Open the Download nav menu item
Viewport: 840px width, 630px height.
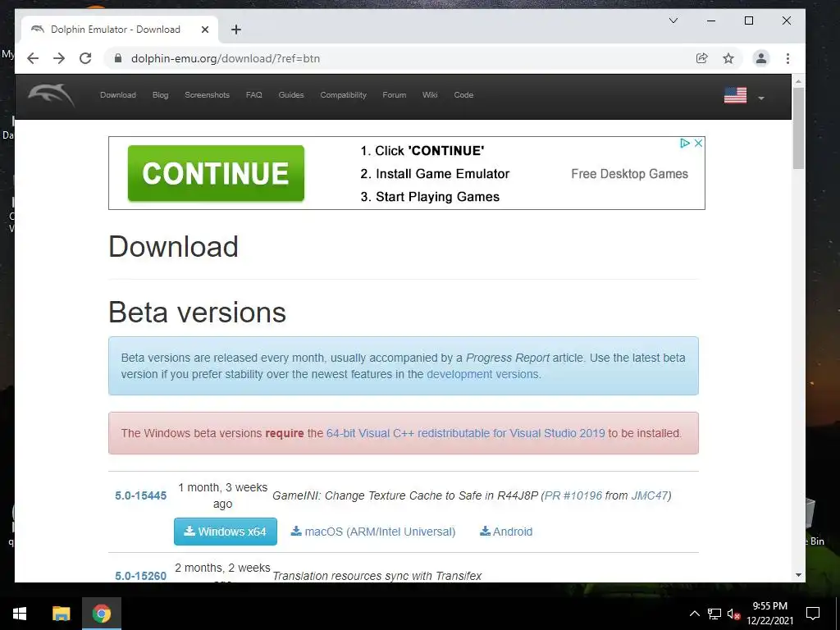(118, 95)
